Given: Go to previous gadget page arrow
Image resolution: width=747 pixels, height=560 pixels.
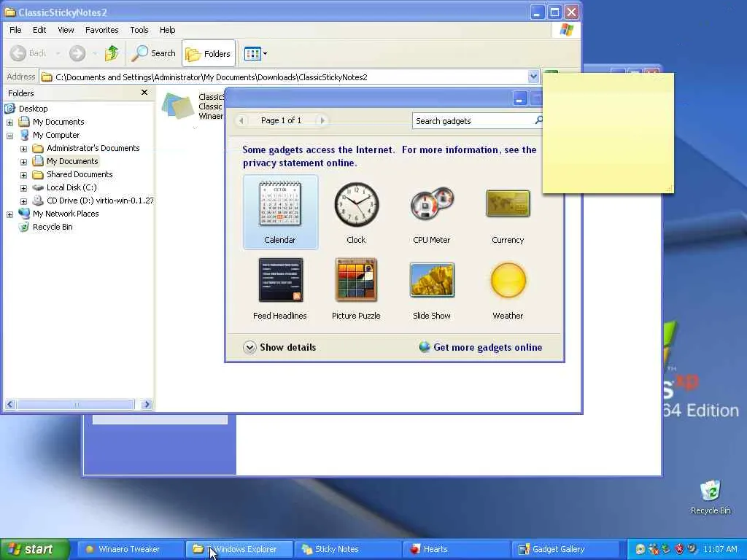Looking at the screenshot, I should pyautogui.click(x=241, y=120).
